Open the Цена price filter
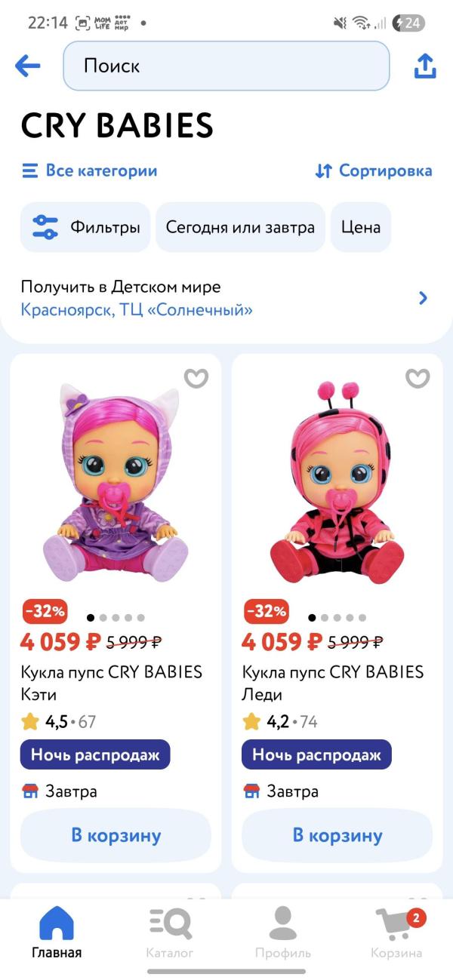Image resolution: width=453 pixels, height=980 pixels. point(361,227)
